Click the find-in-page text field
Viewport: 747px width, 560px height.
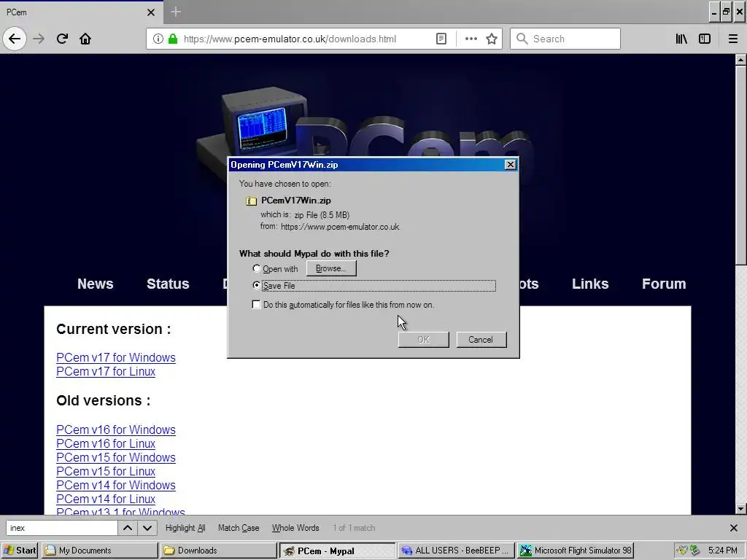[62, 528]
